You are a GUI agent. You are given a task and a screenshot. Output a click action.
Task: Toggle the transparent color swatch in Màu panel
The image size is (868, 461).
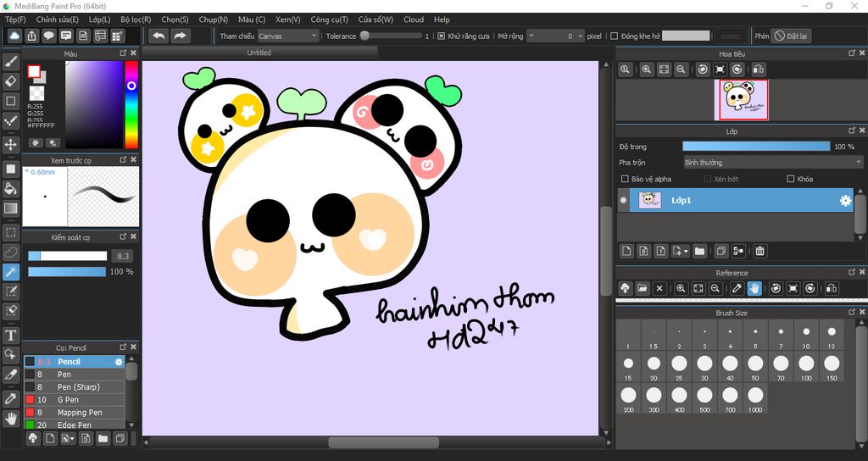click(x=36, y=93)
